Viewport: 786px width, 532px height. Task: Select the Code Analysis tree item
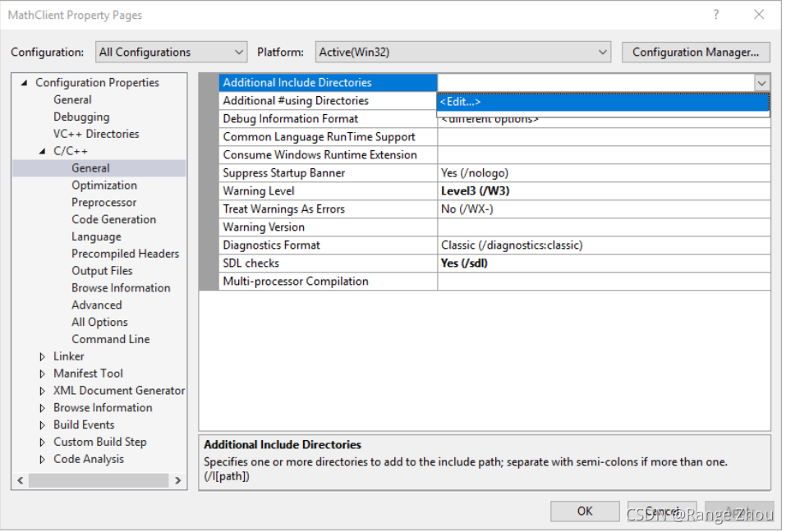(88, 459)
